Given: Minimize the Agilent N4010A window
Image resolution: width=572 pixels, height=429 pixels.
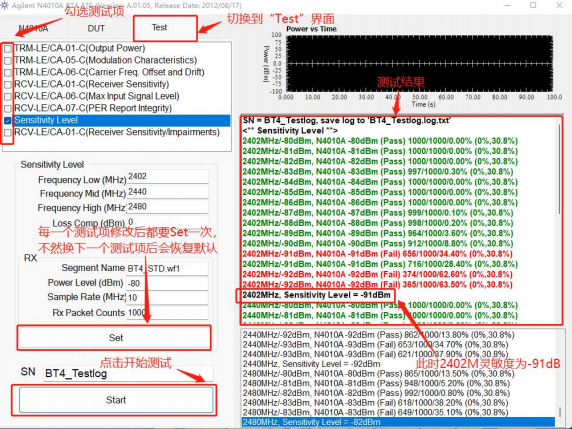Looking at the screenshot, I should coord(507,5).
